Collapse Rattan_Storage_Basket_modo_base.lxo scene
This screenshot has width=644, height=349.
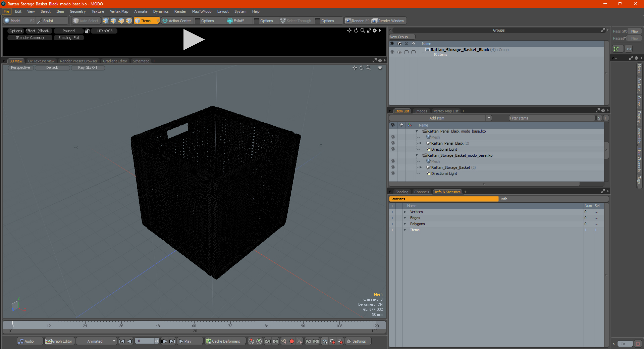click(x=417, y=155)
